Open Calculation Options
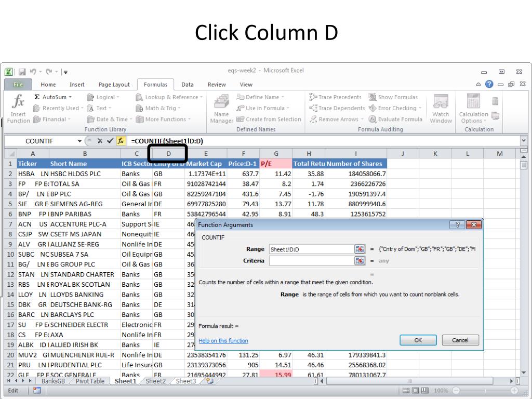 tap(473, 109)
